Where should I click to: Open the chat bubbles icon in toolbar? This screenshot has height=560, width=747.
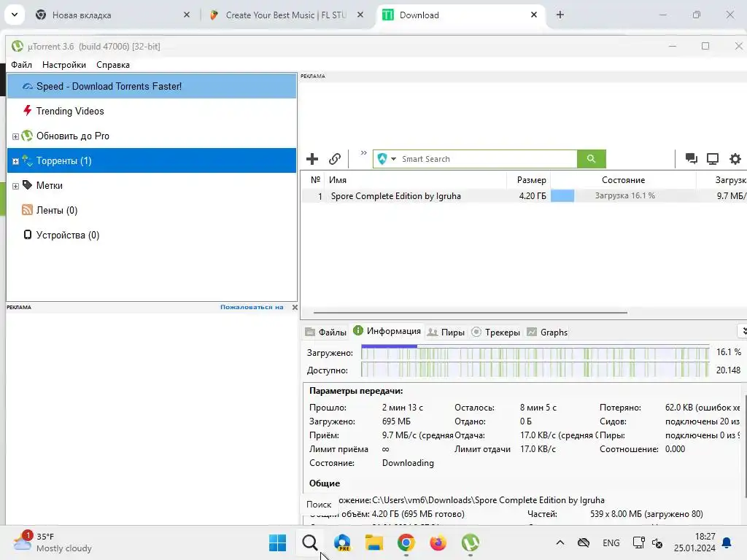692,158
